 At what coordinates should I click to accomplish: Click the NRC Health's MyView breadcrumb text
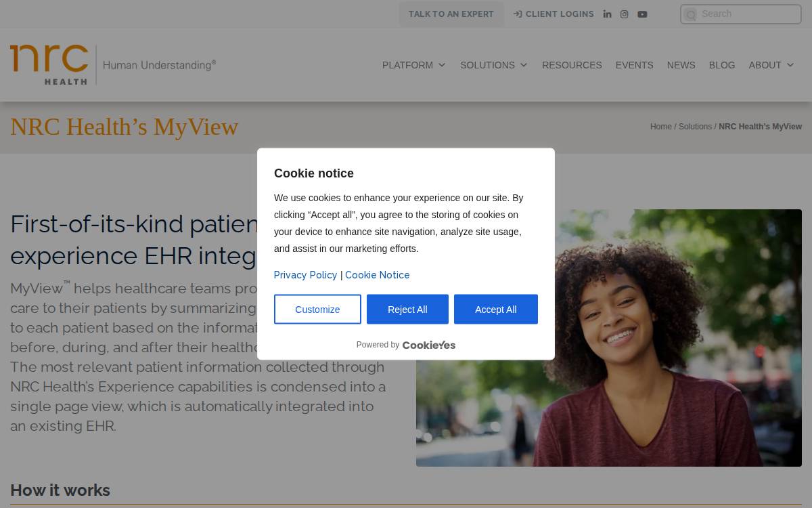coord(760,127)
